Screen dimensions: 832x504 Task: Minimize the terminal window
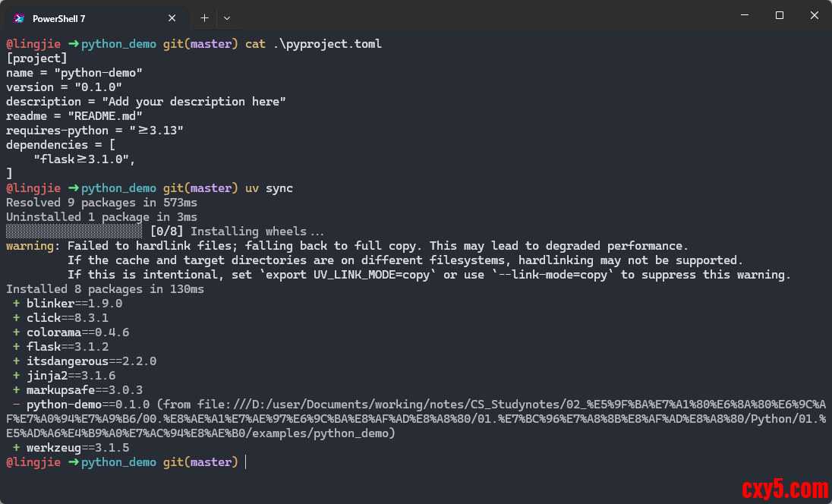744,15
